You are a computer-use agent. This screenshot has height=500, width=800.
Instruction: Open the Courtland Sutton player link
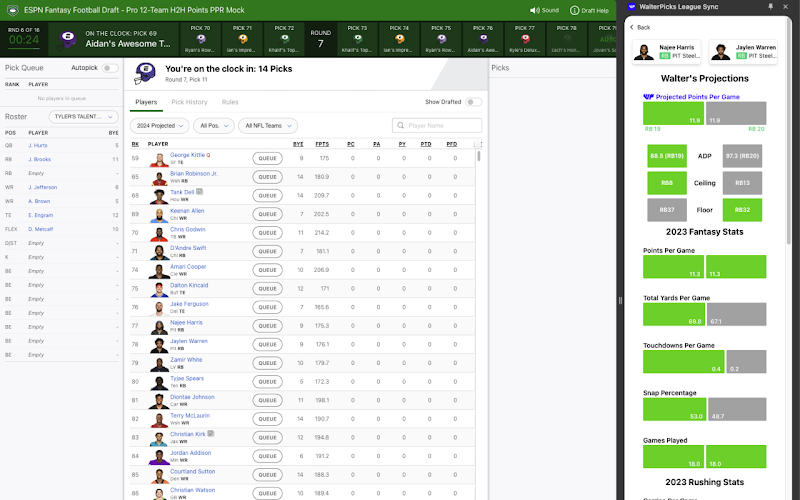pos(192,471)
